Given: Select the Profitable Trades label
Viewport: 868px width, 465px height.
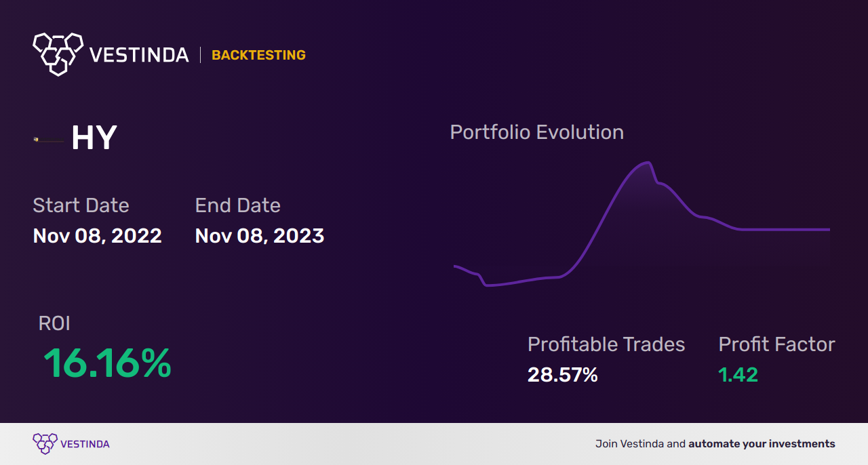Looking at the screenshot, I should [x=606, y=344].
